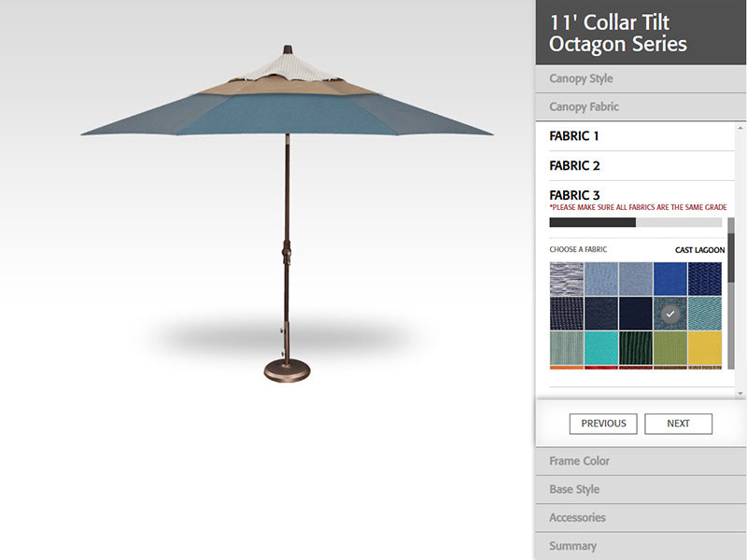
Task: Choose the solid yellow fabric swatch
Action: 704,348
